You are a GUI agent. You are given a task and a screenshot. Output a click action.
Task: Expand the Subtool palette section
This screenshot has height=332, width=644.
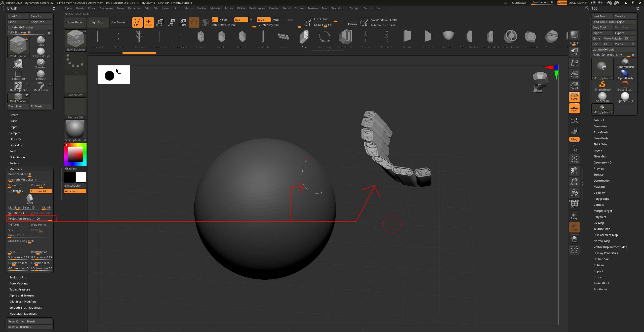[x=598, y=120]
